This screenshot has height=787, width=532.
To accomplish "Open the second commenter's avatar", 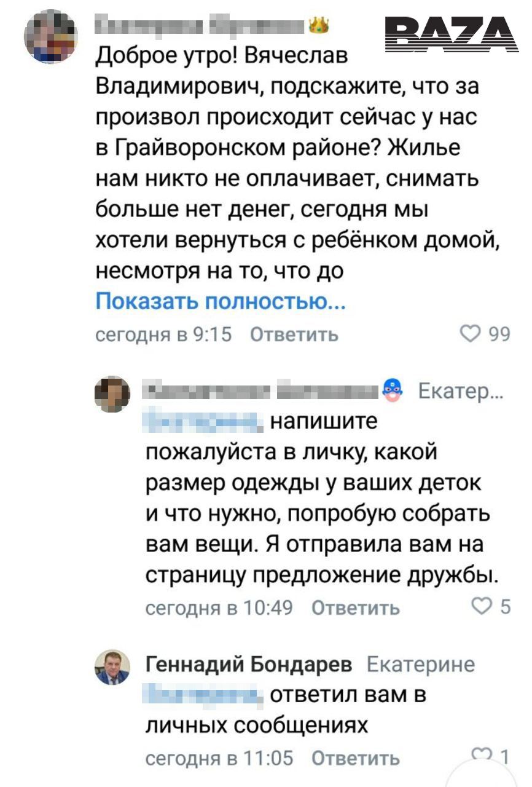I will pyautogui.click(x=112, y=395).
